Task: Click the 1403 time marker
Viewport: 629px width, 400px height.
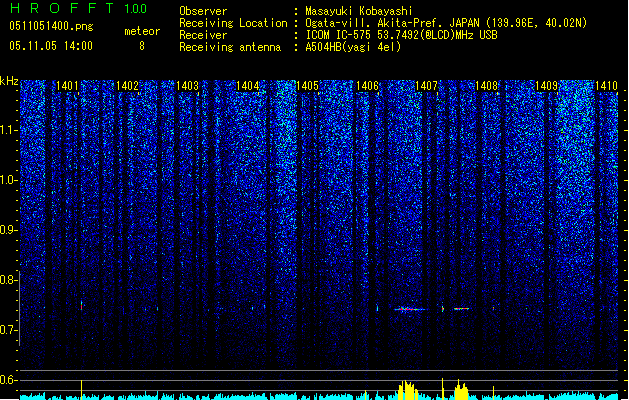Action: coord(187,86)
